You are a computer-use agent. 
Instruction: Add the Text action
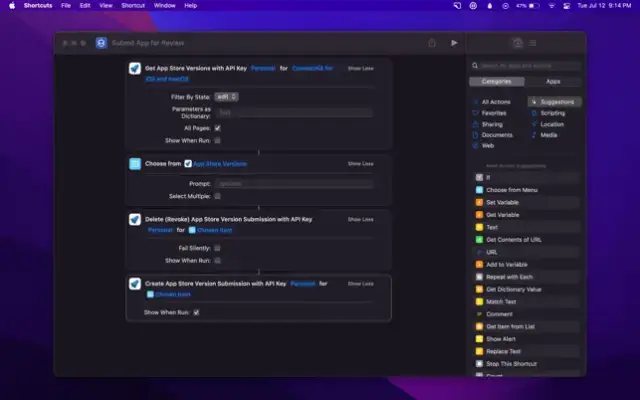pyautogui.click(x=527, y=227)
